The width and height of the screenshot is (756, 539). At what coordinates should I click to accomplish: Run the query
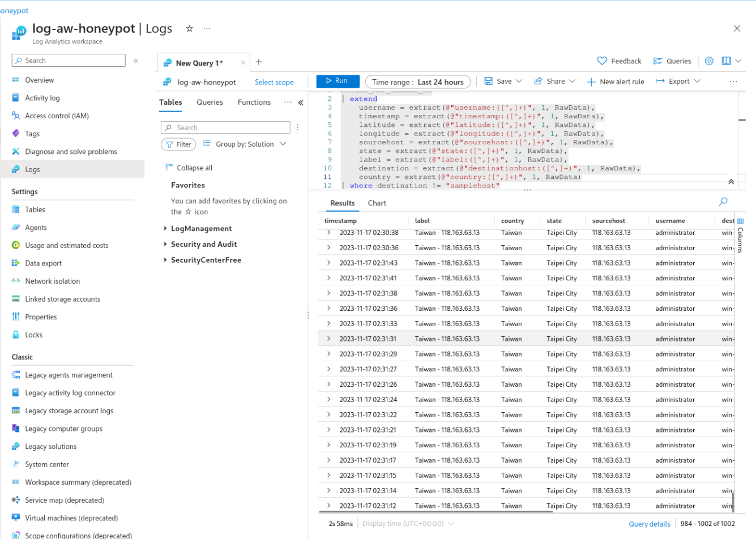[338, 81]
